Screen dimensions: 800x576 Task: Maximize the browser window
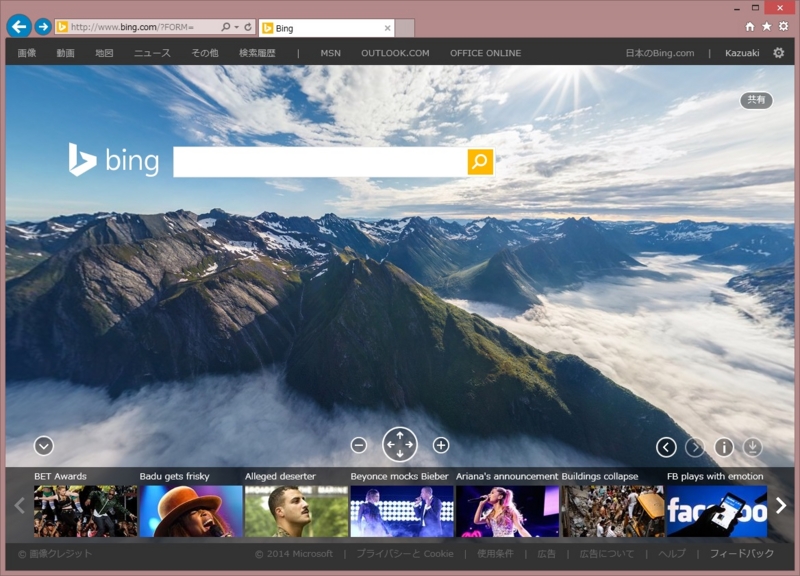coord(756,8)
